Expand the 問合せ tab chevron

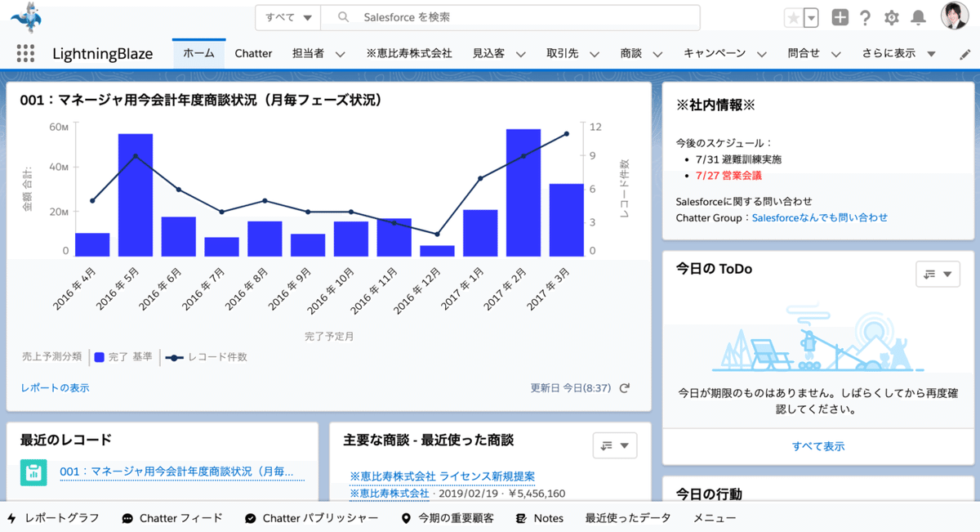pyautogui.click(x=836, y=54)
